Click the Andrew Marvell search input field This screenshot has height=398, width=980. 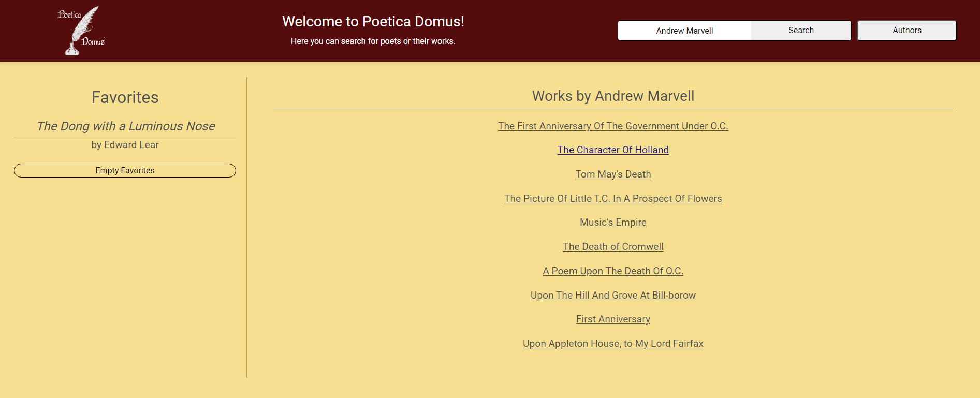(x=684, y=31)
